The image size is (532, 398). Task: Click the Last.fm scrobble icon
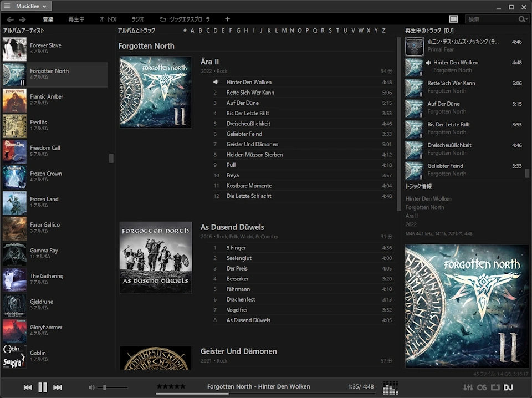482,387
